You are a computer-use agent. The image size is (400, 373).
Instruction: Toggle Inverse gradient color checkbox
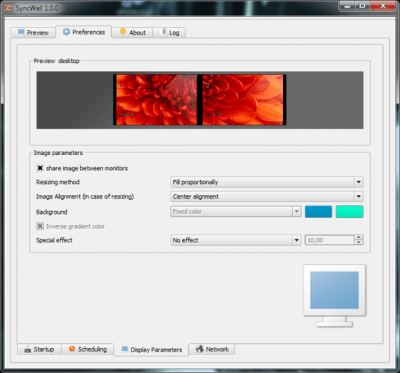point(40,226)
